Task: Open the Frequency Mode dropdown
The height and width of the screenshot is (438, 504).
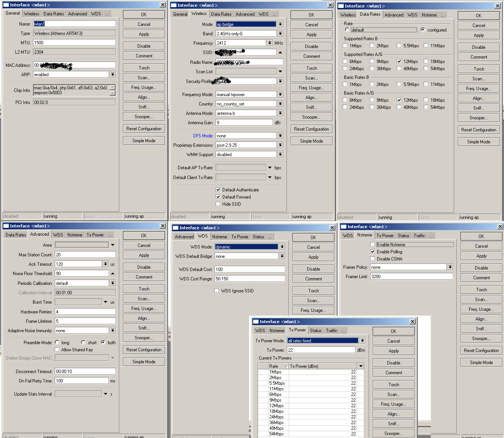Action: click(x=280, y=94)
